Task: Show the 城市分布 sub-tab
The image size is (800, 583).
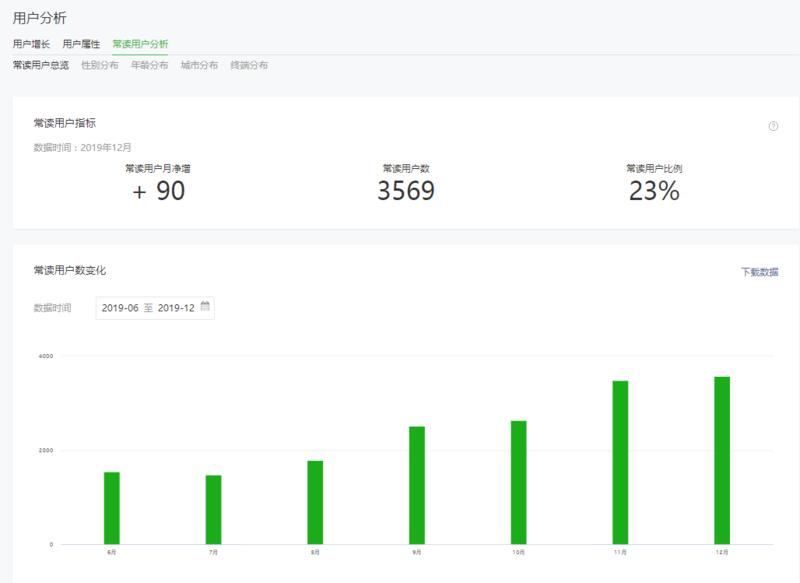Action: (x=199, y=66)
